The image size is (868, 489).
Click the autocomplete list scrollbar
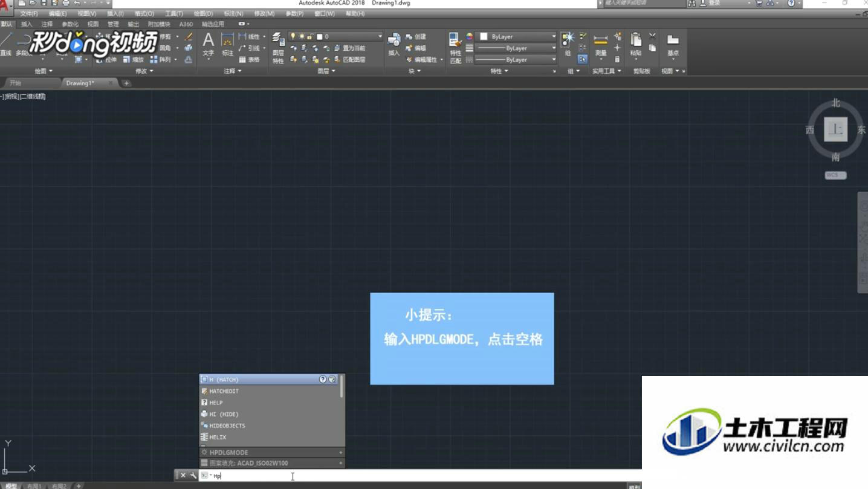(x=342, y=386)
